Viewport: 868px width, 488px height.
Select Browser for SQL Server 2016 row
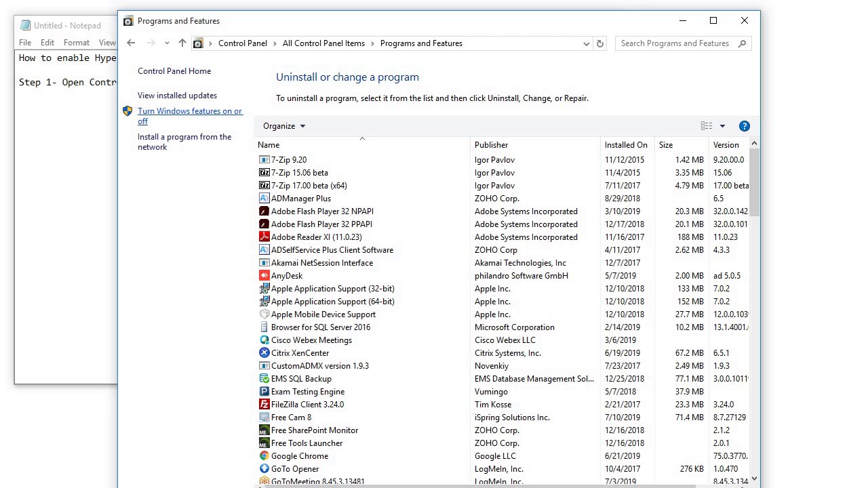[x=503, y=327]
